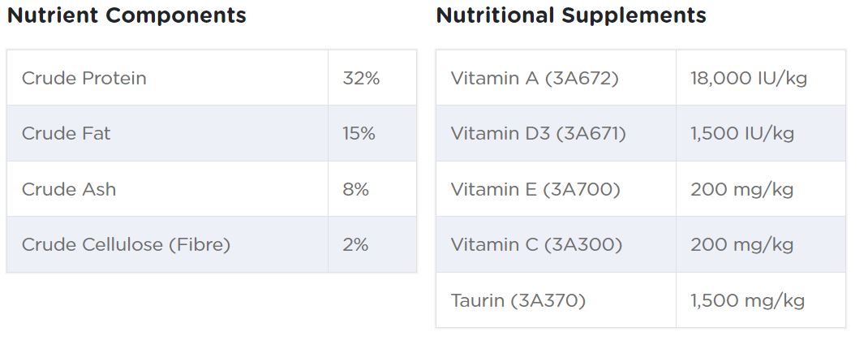The width and height of the screenshot is (868, 349).
Task: Click the Nutritional Supplements heading
Action: click(570, 15)
